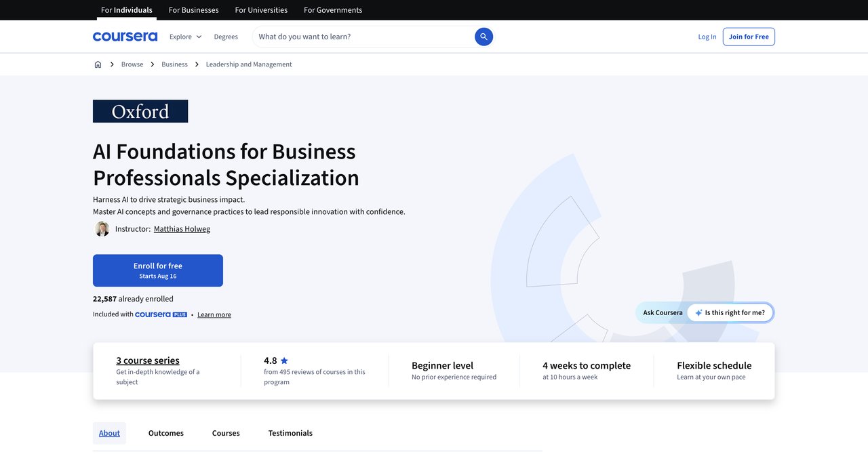Switch to the About tab

coord(109,433)
